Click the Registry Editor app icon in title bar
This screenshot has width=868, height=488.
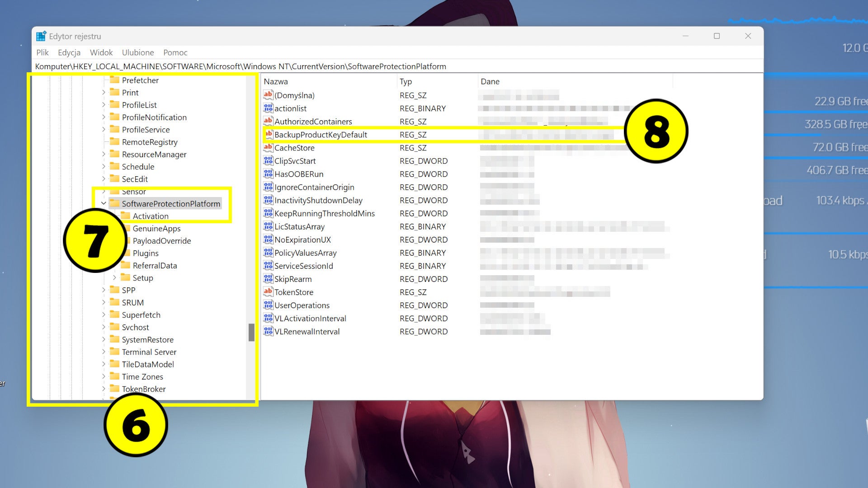pyautogui.click(x=41, y=36)
